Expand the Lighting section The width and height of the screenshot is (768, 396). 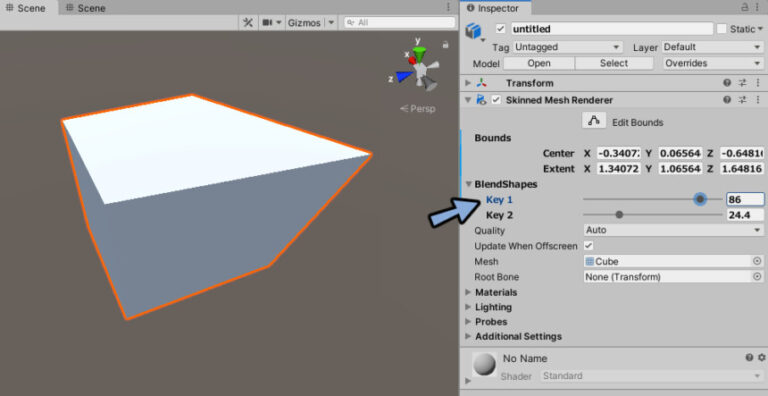(468, 307)
